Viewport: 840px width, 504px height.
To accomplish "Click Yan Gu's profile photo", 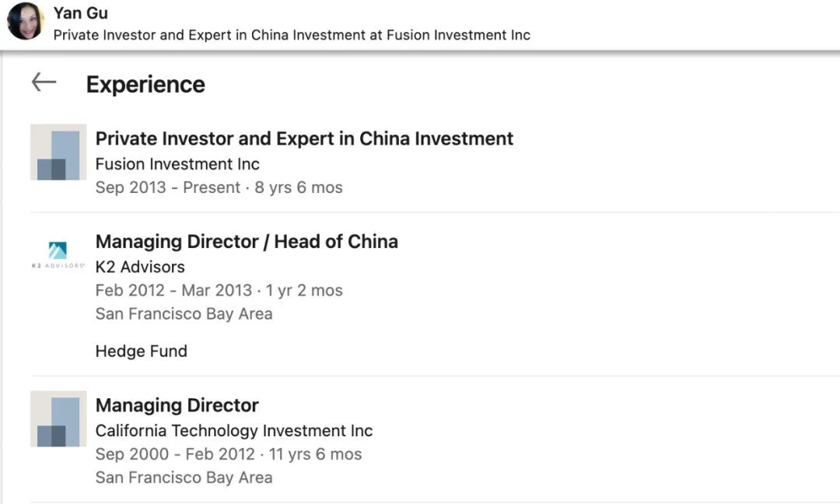I will pos(26,22).
